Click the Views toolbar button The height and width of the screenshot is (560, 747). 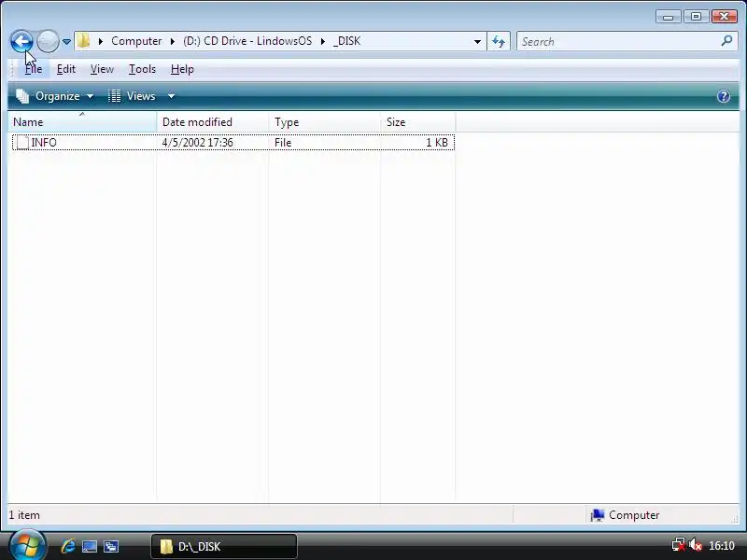point(132,96)
